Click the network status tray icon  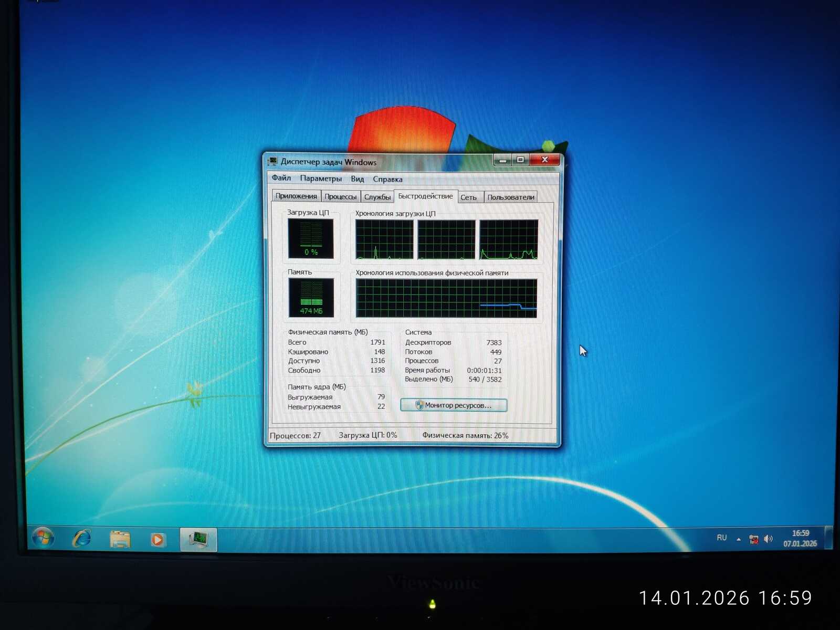tap(754, 539)
